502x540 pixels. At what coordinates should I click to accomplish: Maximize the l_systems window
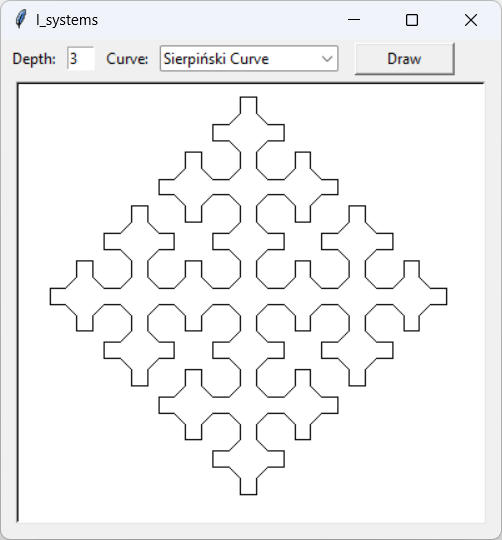click(412, 20)
